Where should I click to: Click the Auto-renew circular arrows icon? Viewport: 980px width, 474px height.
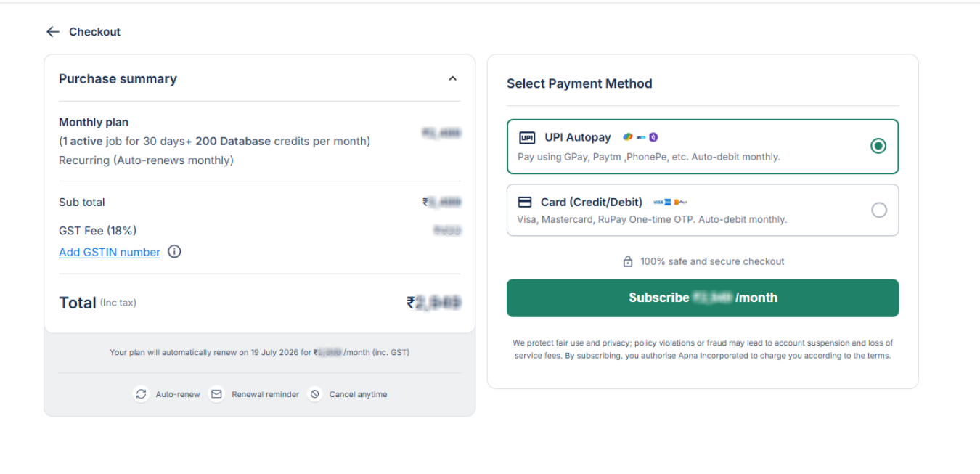pos(142,394)
